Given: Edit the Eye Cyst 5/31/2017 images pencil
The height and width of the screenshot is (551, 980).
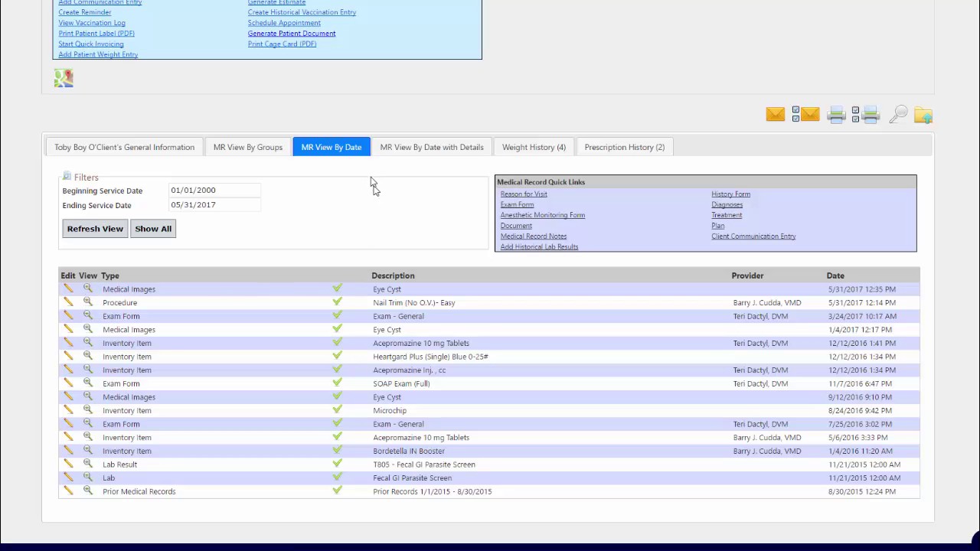Looking at the screenshot, I should click(68, 289).
